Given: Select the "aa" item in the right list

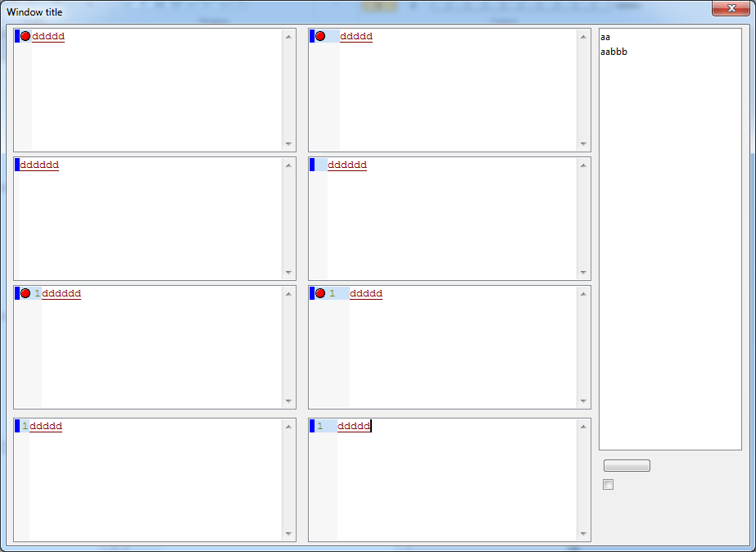Looking at the screenshot, I should coord(605,37).
